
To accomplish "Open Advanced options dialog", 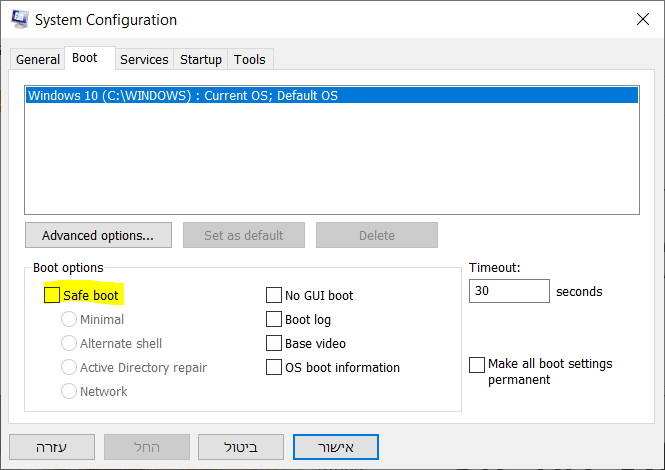I will point(98,236).
